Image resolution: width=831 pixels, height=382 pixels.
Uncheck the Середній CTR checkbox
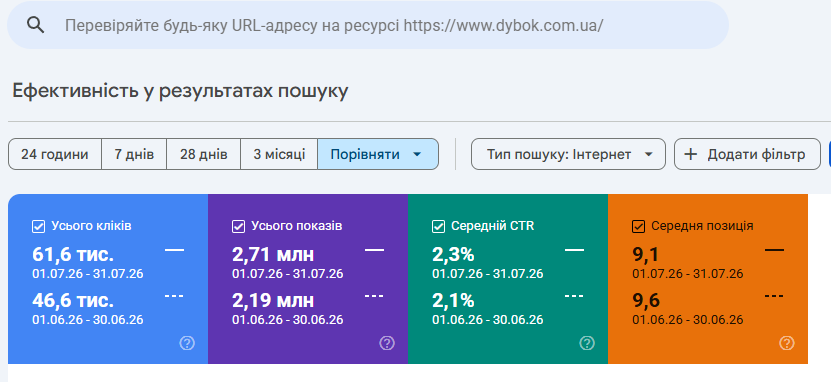click(x=438, y=226)
